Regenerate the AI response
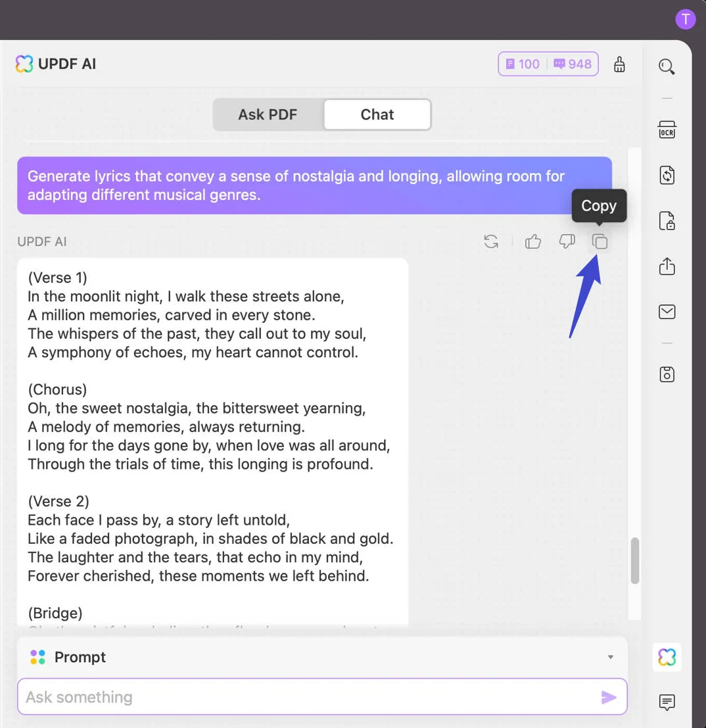Image resolution: width=706 pixels, height=728 pixels. (x=491, y=241)
